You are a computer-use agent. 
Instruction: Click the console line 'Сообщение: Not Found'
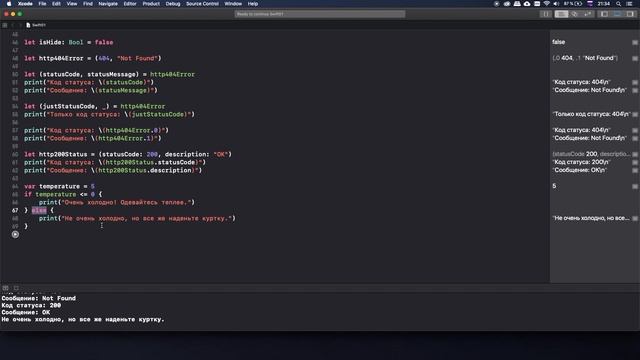(x=38, y=298)
